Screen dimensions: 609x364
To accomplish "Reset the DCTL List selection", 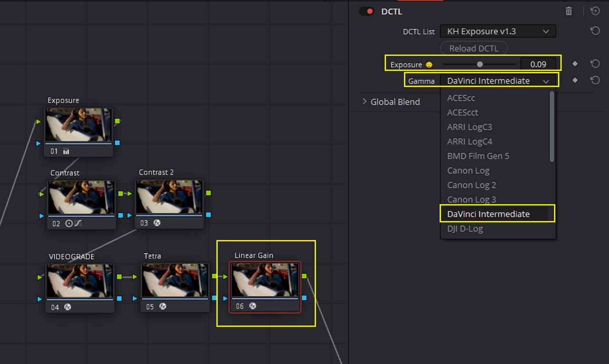I will click(x=595, y=31).
